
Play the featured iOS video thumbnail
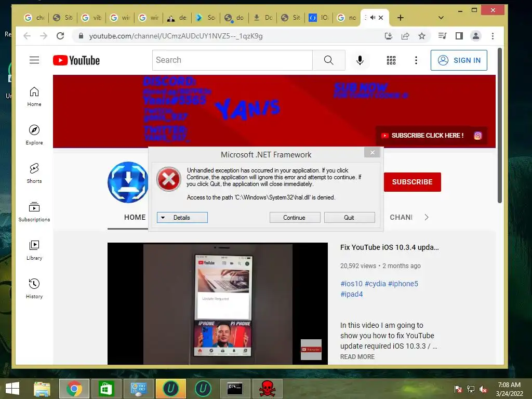tap(218, 303)
